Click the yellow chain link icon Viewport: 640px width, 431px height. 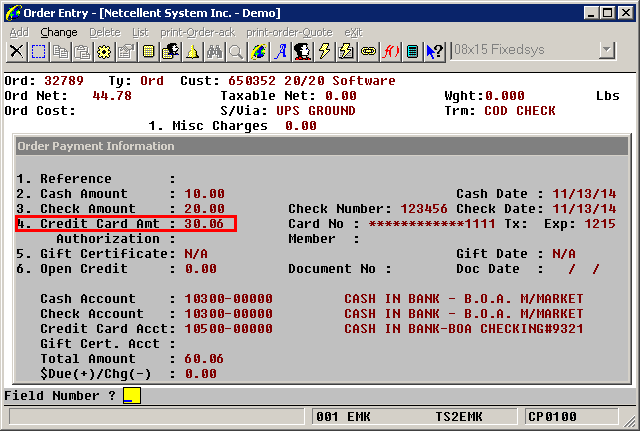tap(369, 52)
